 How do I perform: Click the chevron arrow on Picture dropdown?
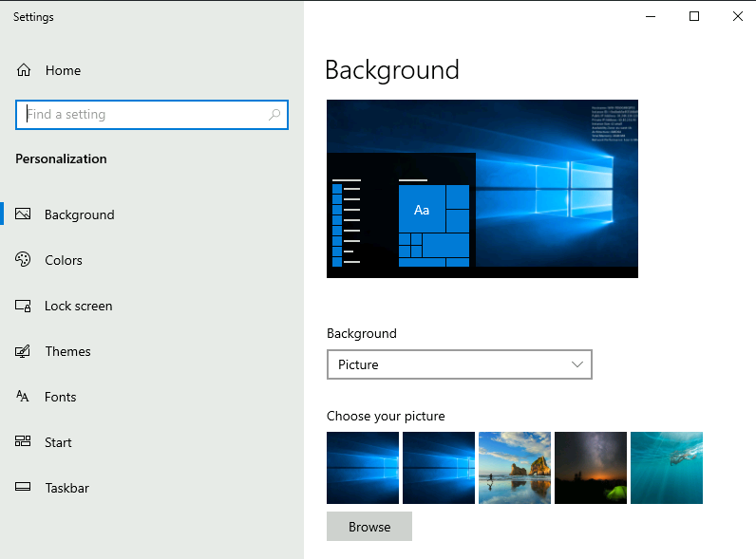[577, 364]
